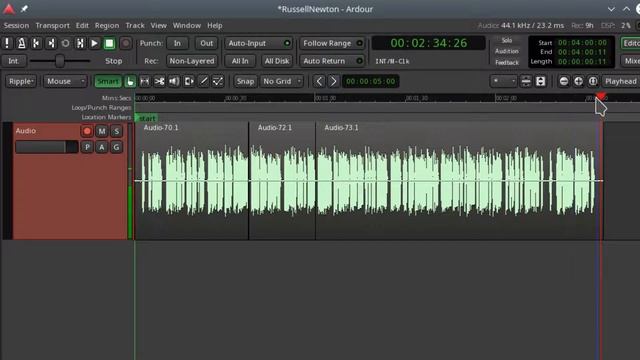Open the visible tracks count dropdown
This screenshot has height=360, width=640.
point(504,81)
